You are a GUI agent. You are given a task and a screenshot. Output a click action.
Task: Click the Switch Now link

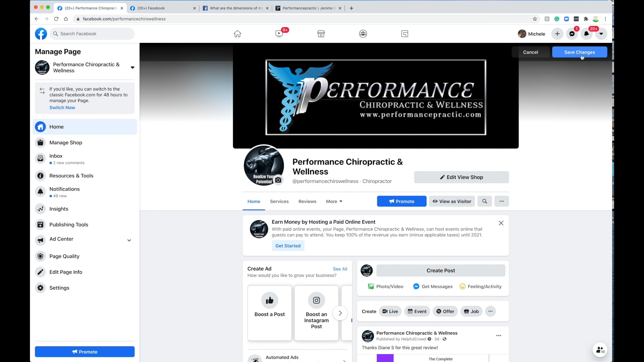tap(62, 108)
